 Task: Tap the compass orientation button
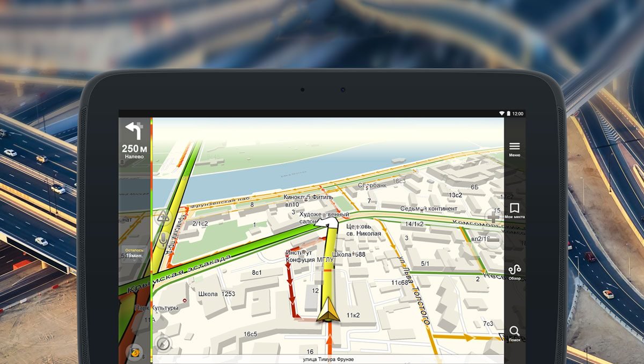click(163, 344)
